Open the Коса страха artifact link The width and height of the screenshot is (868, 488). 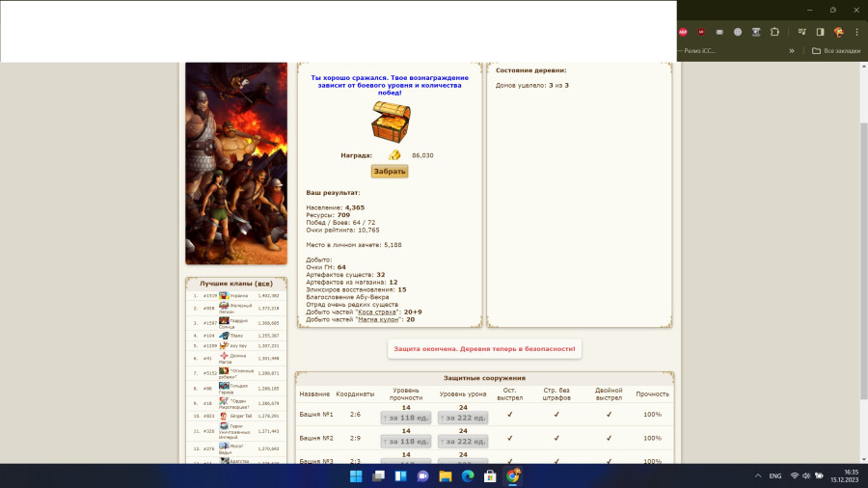[x=377, y=312]
